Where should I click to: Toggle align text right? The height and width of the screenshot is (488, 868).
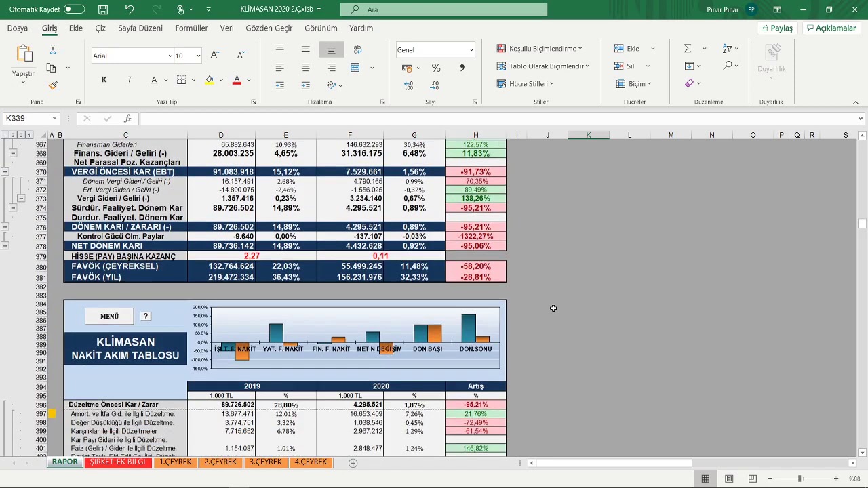pyautogui.click(x=331, y=68)
